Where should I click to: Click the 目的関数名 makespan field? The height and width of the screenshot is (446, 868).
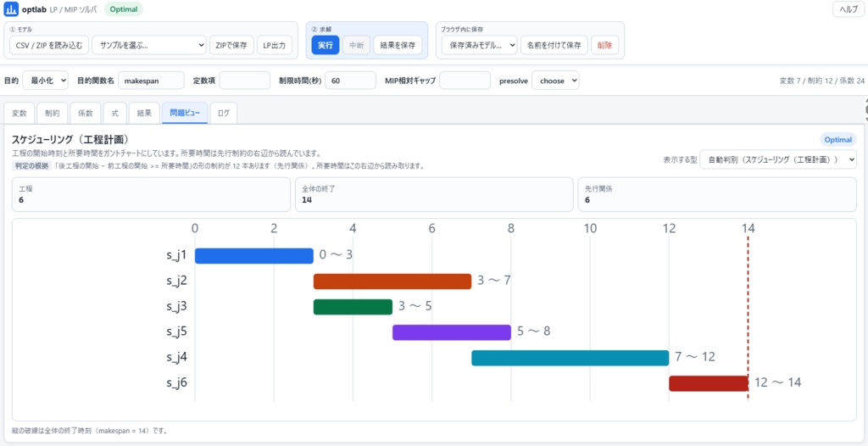click(x=151, y=81)
